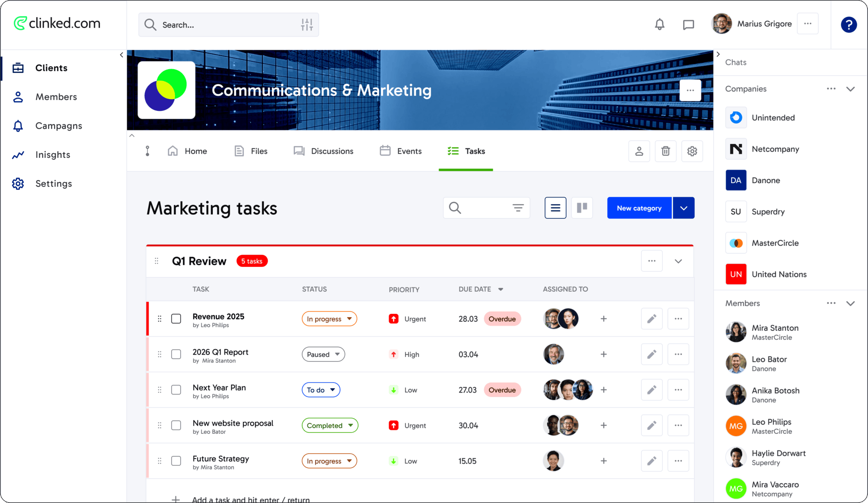Image resolution: width=868 pixels, height=503 pixels.
Task: Click the blue help question mark
Action: [849, 24]
